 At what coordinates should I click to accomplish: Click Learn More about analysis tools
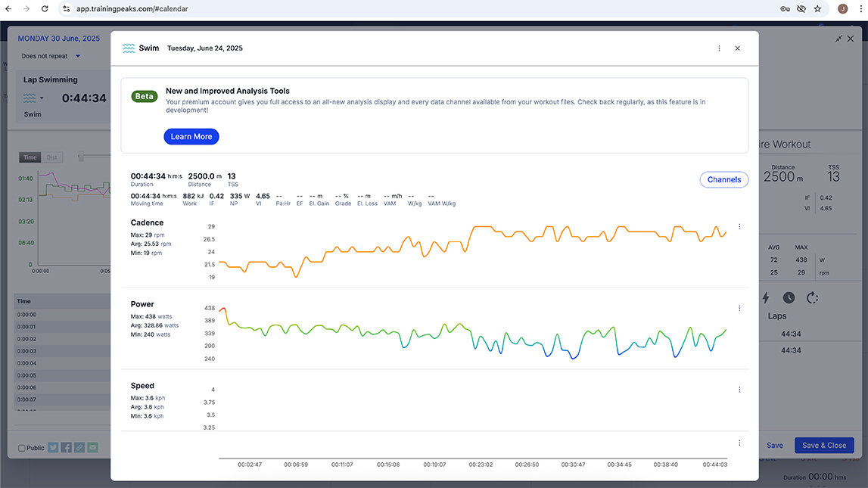point(191,137)
